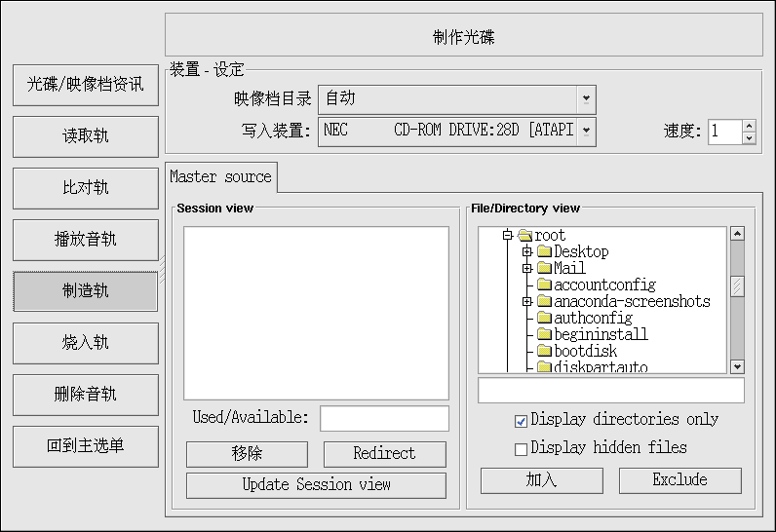Click the Mail folder icon
Viewport: 776px width, 532px height.
pos(544,268)
